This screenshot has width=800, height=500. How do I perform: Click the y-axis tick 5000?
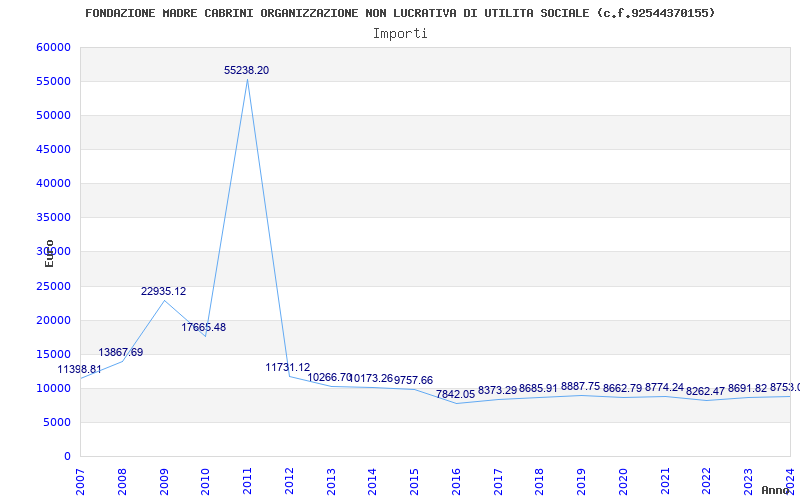click(57, 422)
